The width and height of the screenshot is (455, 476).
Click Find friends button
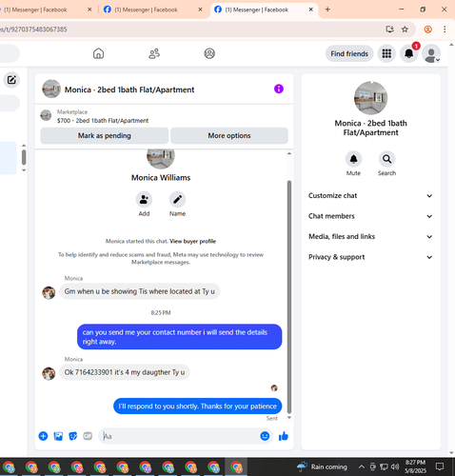(349, 53)
